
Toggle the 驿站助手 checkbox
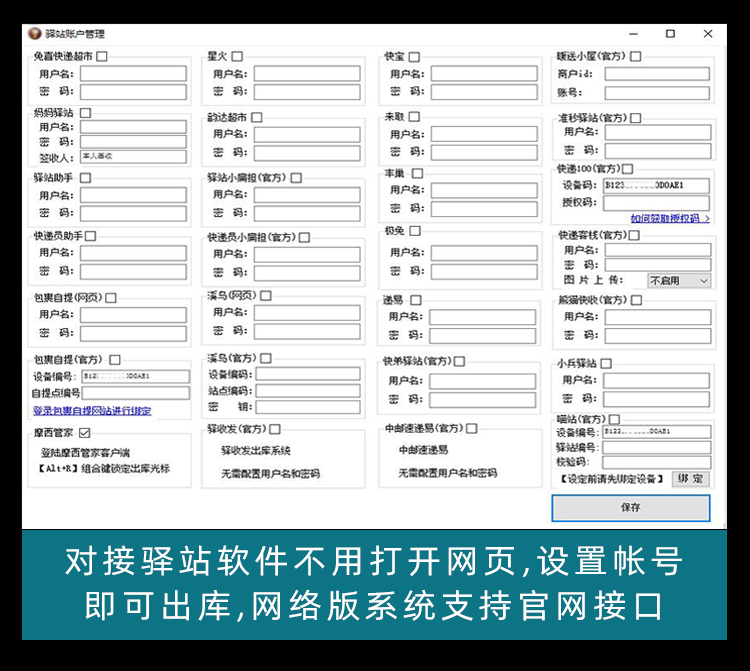click(85, 178)
